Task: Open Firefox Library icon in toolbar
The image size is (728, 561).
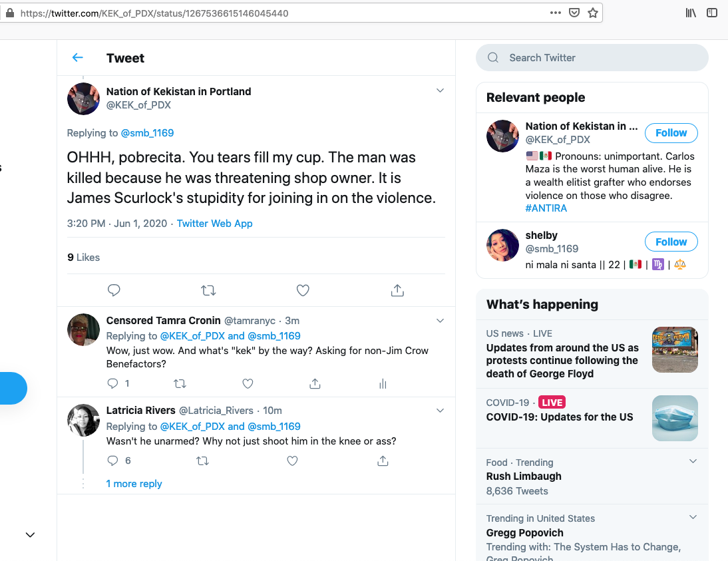Action: point(691,13)
